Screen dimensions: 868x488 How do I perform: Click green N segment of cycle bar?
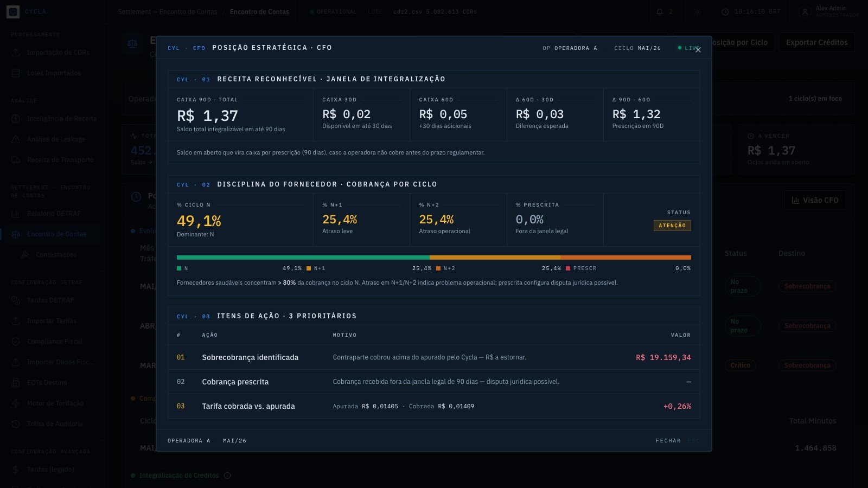click(x=303, y=258)
